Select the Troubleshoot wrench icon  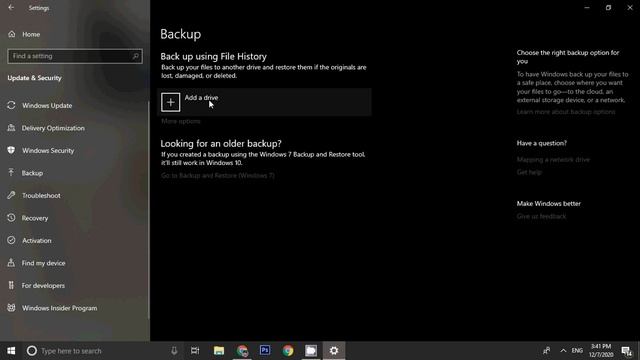(11, 195)
